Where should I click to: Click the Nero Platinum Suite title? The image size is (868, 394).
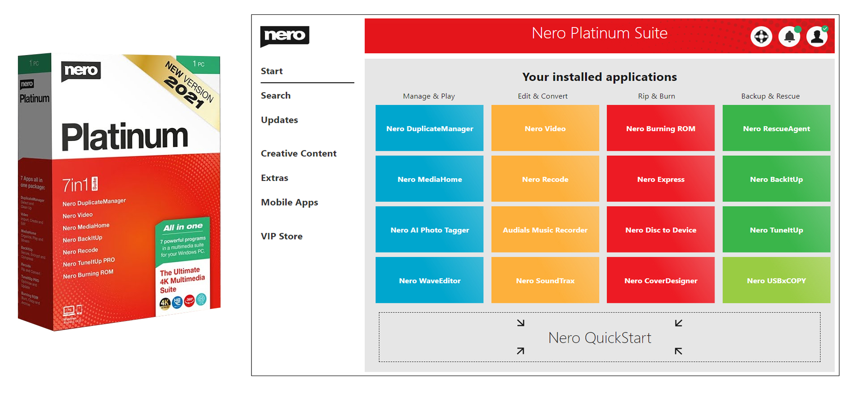[x=600, y=33]
